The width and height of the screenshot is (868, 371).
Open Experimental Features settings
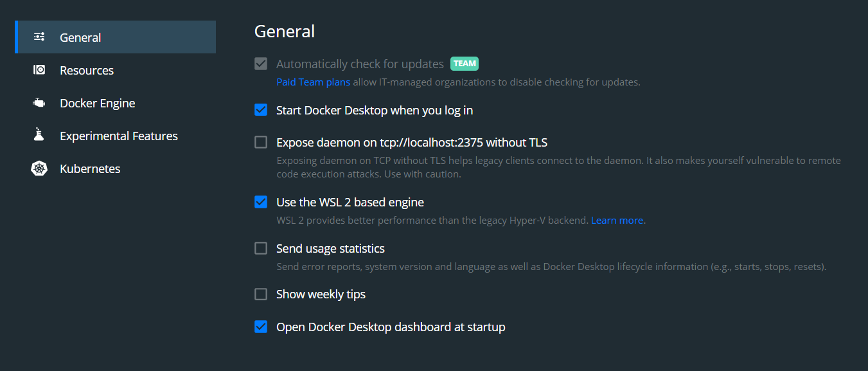click(x=119, y=135)
